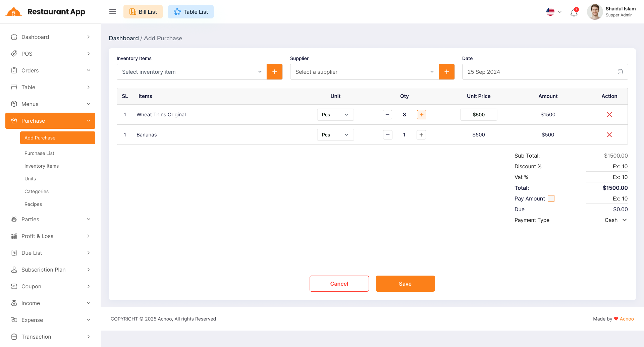
Task: Delete the Bananas row
Action: 609,135
